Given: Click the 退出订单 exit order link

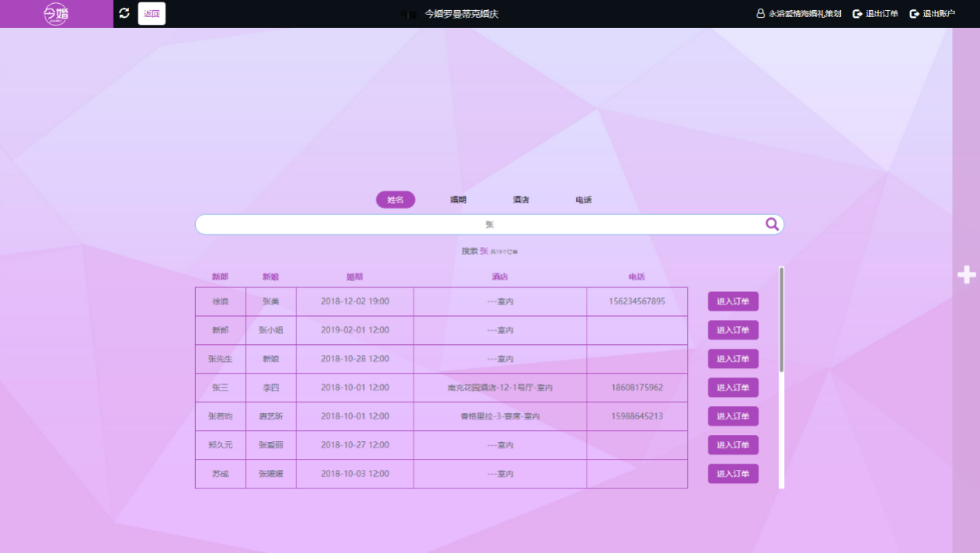Looking at the screenshot, I should coord(875,14).
